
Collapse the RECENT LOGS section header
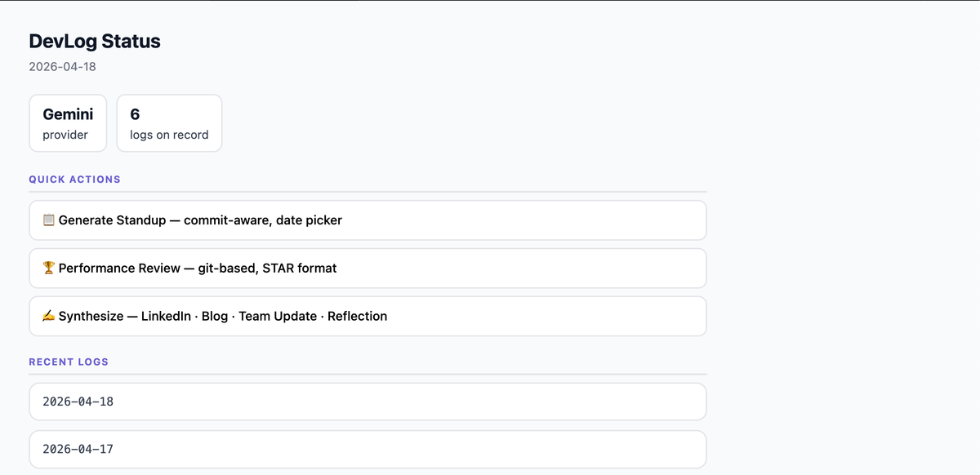[x=69, y=362]
